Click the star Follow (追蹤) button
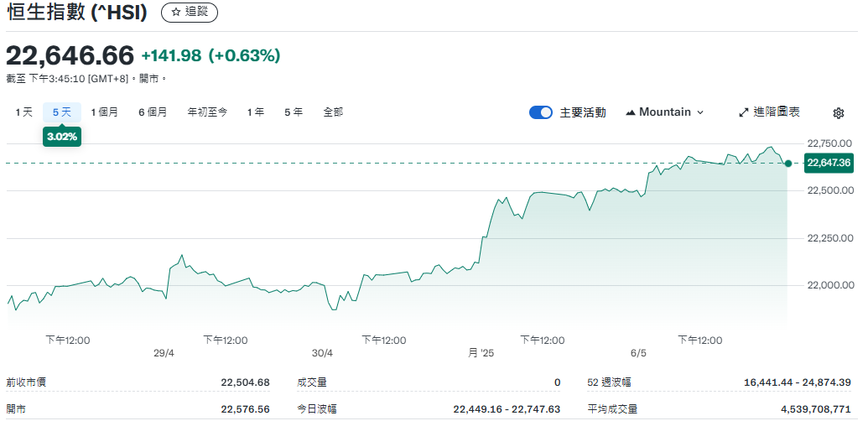Viewport: 868px width, 421px height. click(190, 13)
